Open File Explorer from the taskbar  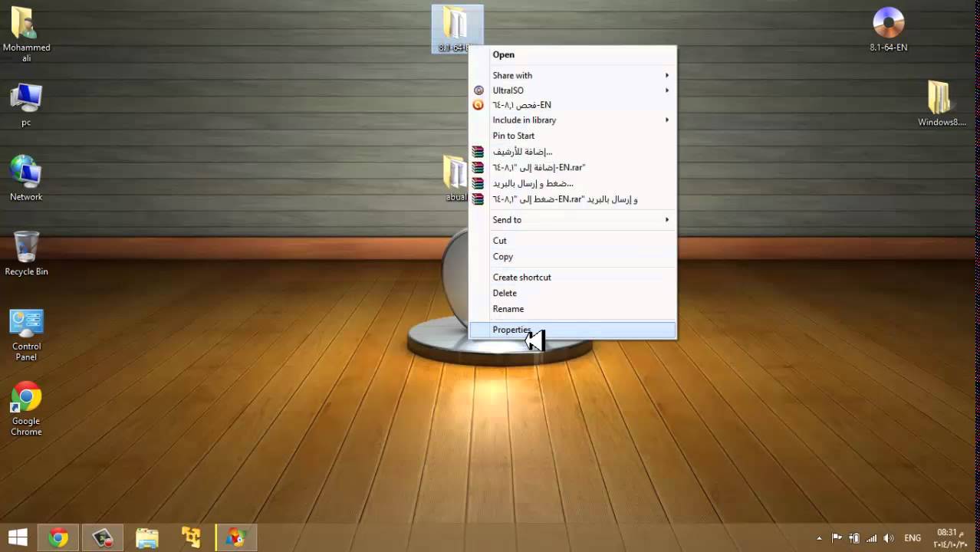coord(146,537)
